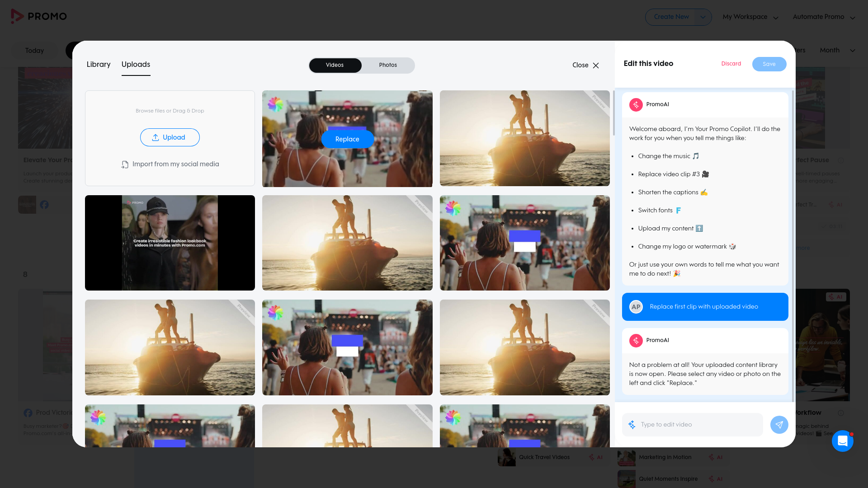
Task: Click Replace on the hovered concert clip
Action: [347, 139]
